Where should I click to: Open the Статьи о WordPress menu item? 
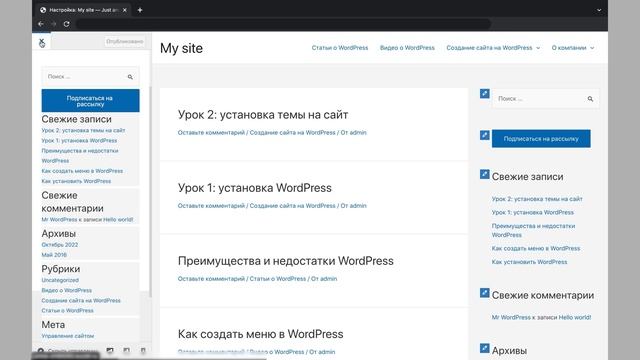[x=340, y=48]
